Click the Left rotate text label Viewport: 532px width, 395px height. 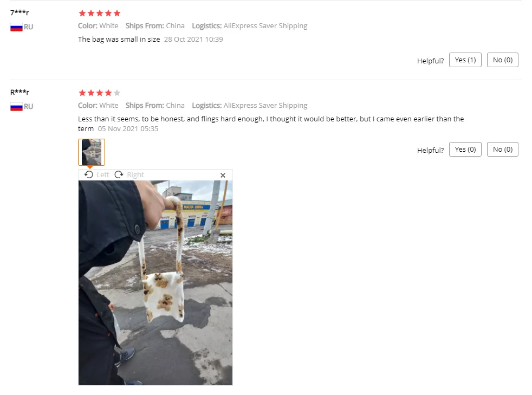point(103,175)
